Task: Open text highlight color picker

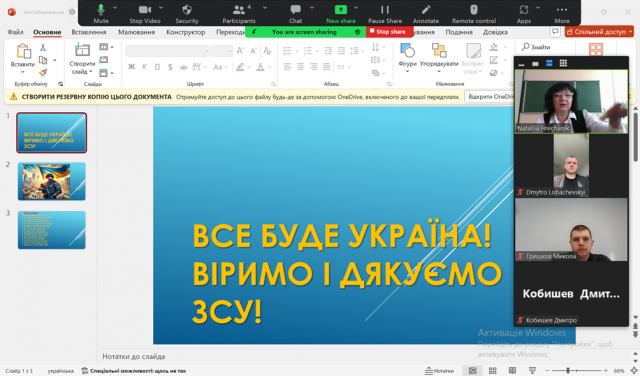Action: pyautogui.click(x=240, y=67)
